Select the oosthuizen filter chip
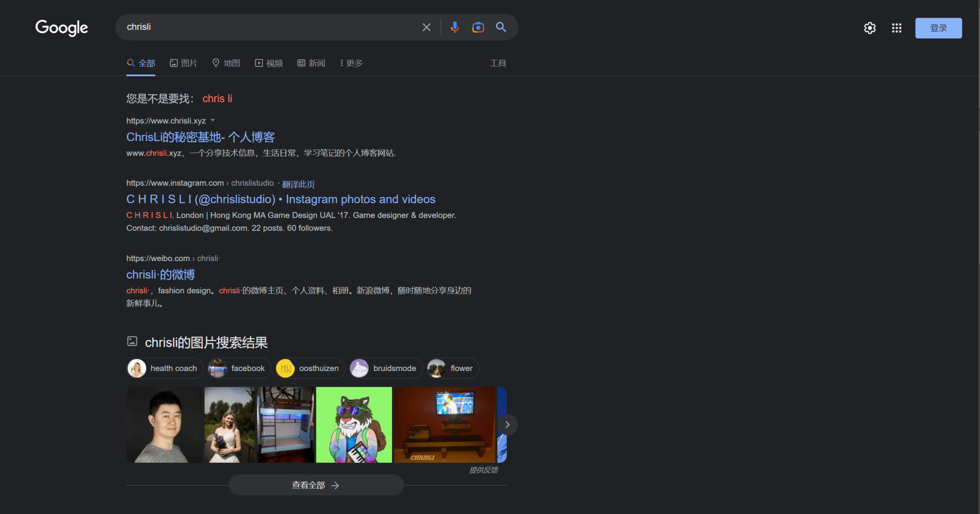This screenshot has height=514, width=980. click(x=310, y=368)
